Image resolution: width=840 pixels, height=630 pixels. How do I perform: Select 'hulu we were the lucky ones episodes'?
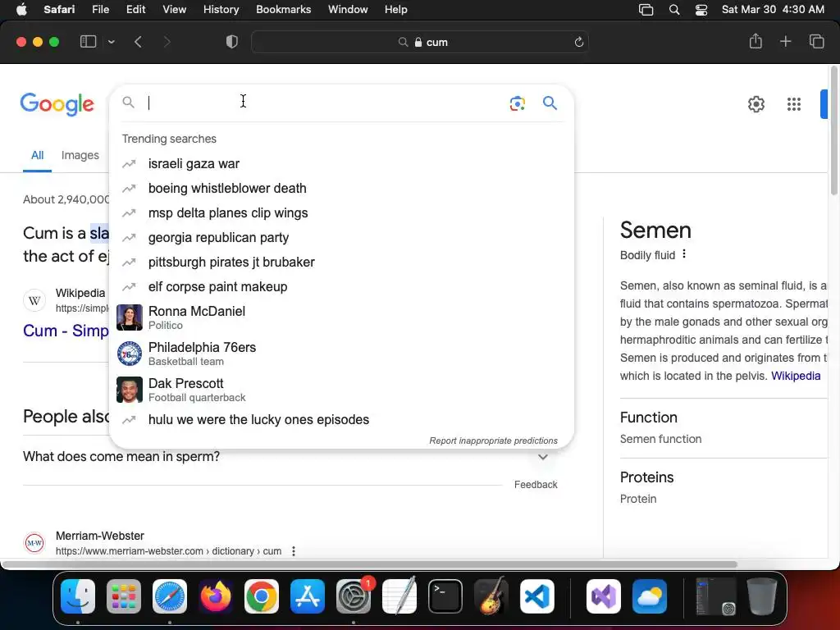pos(341,419)
